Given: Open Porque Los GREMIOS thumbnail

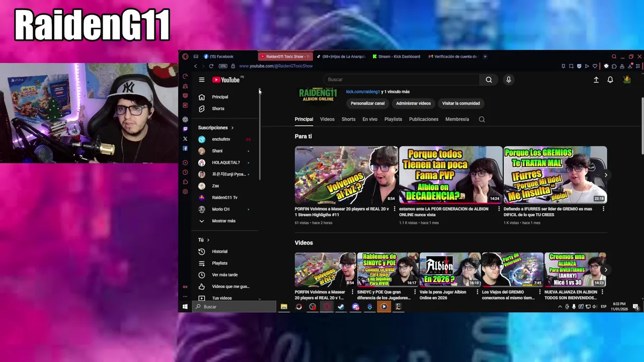Looking at the screenshot, I should (555, 174).
